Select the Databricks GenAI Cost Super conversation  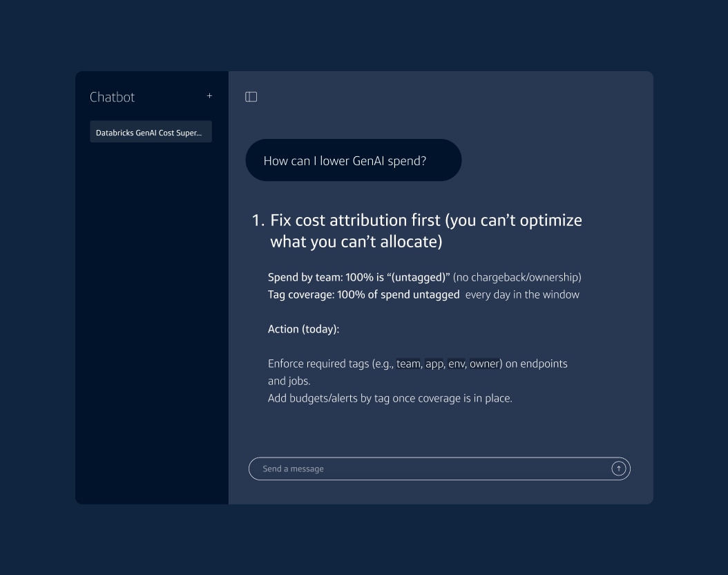(x=151, y=131)
